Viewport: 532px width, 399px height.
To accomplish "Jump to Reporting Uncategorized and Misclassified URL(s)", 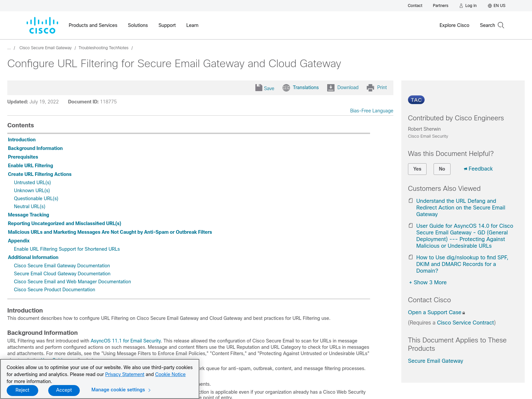I will [x=65, y=223].
